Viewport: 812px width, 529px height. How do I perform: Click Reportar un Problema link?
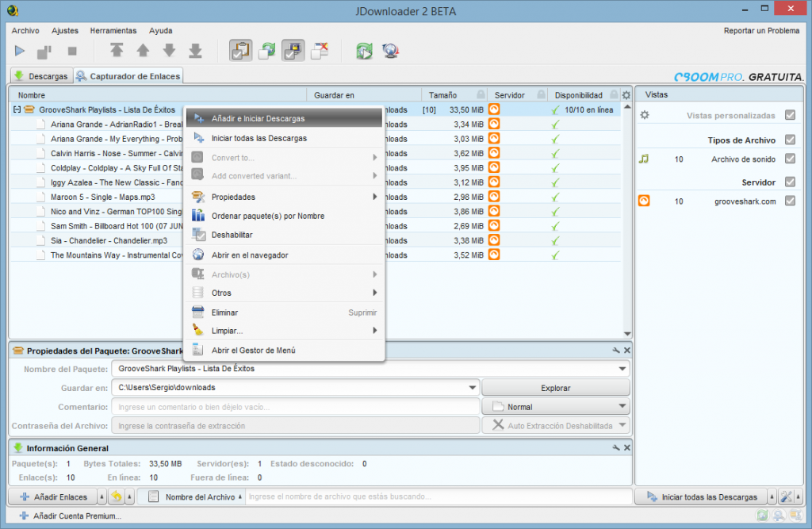click(761, 31)
